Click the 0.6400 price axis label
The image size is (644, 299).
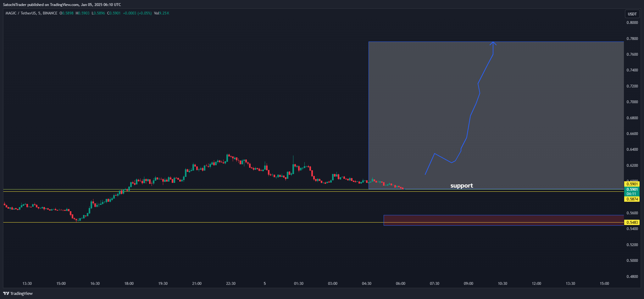coord(632,149)
